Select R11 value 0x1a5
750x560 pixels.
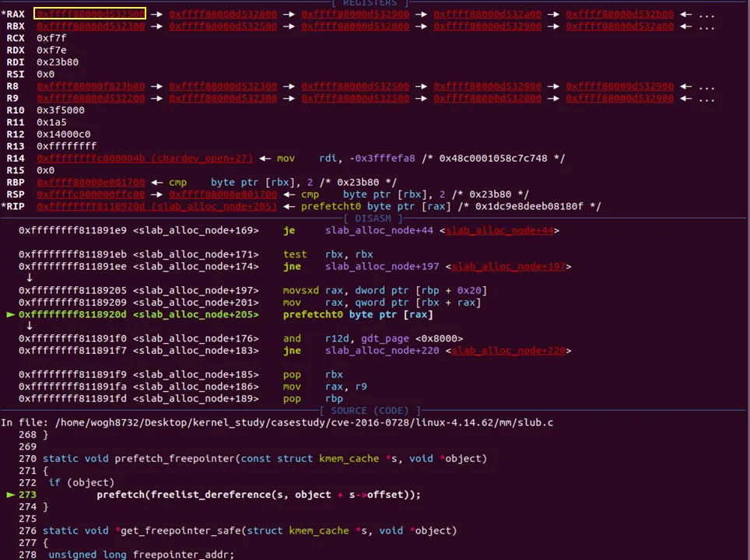[x=51, y=122]
